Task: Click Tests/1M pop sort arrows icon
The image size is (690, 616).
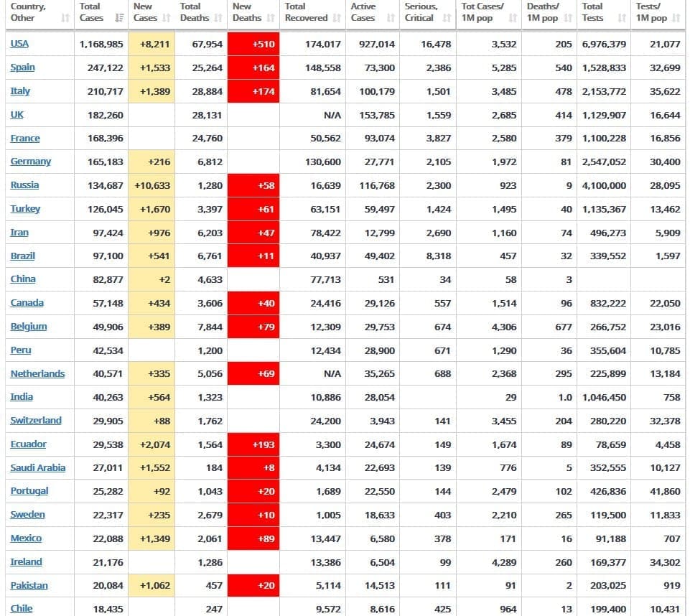Action: (x=676, y=18)
